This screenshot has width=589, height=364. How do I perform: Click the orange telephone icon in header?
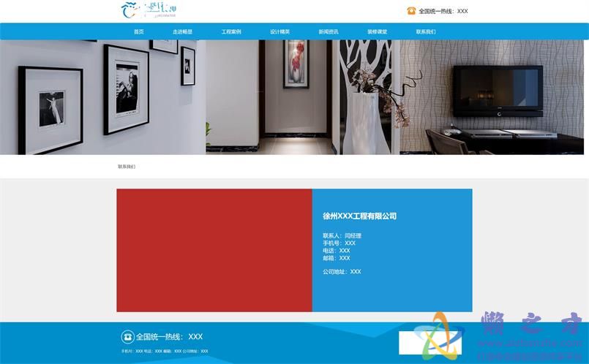(x=411, y=11)
